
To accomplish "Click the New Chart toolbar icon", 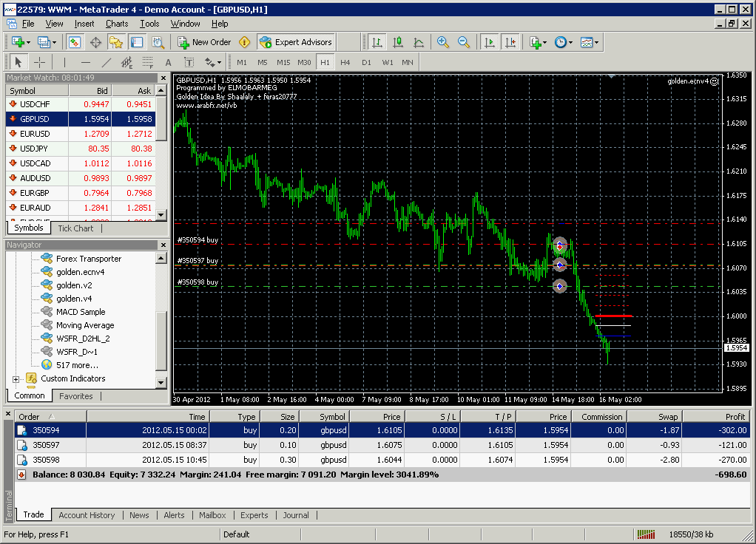I will [x=21, y=42].
